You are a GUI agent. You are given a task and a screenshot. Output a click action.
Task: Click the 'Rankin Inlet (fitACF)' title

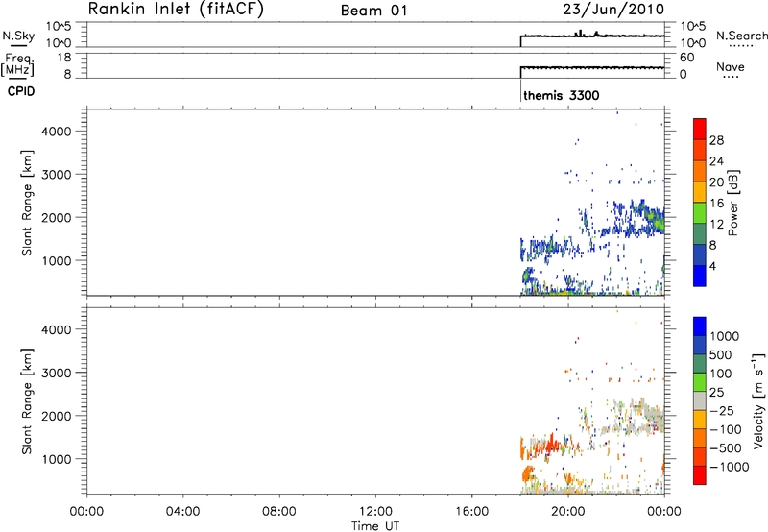176,10
